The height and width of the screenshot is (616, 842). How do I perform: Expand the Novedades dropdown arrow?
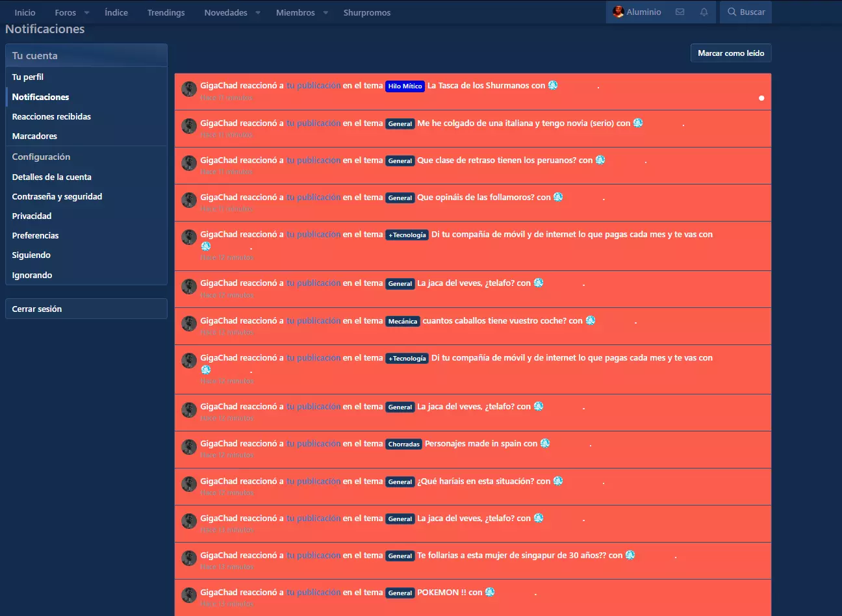click(x=258, y=12)
